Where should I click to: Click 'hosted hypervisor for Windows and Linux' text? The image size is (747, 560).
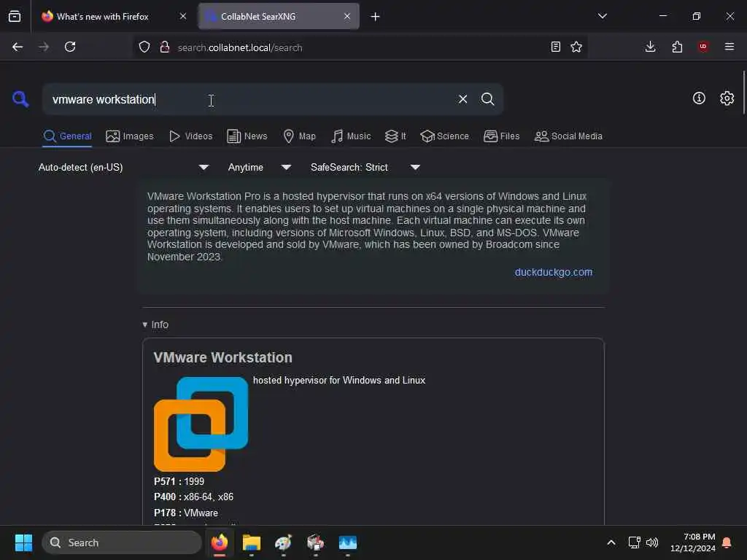(338, 380)
